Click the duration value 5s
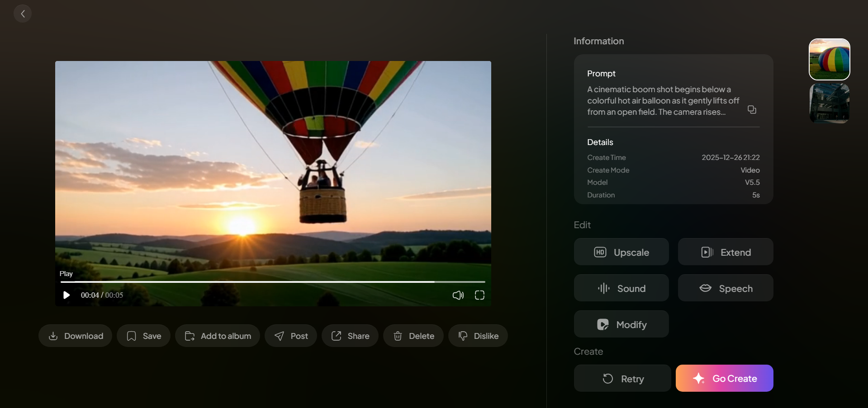 coord(756,195)
